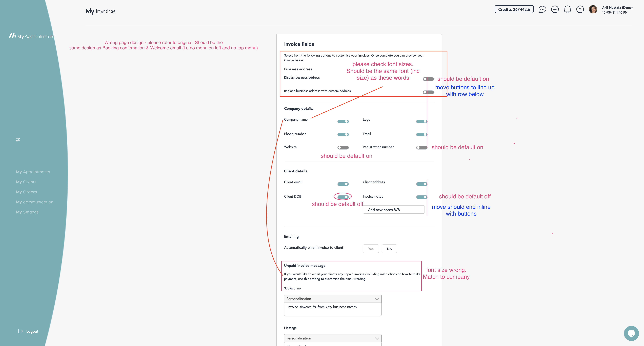Select No for automatic invoice emailing
The height and width of the screenshot is (346, 644).
click(389, 249)
